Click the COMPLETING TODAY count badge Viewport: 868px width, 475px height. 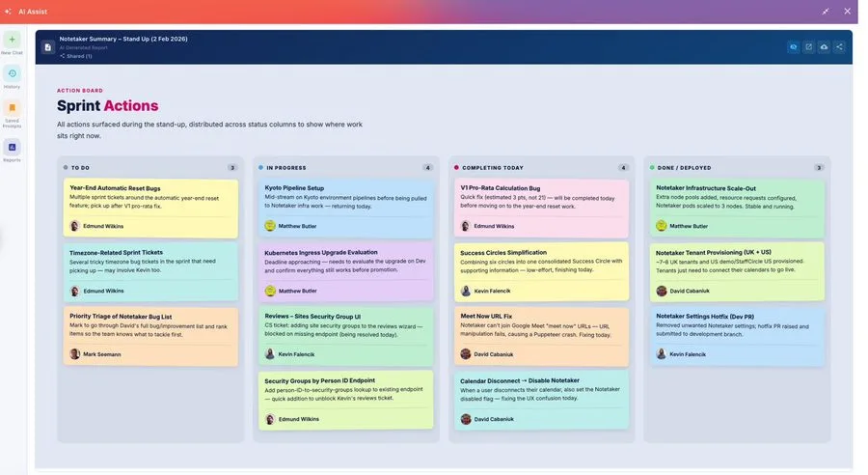pos(623,167)
